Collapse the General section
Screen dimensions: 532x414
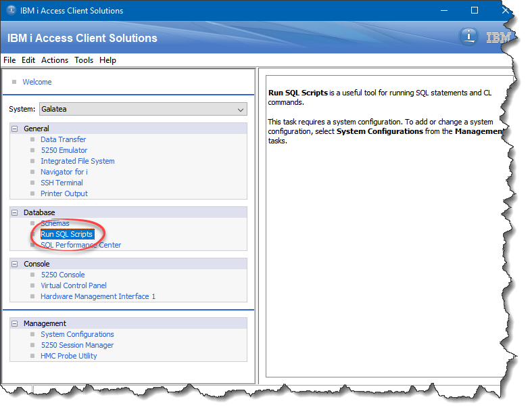16,129
